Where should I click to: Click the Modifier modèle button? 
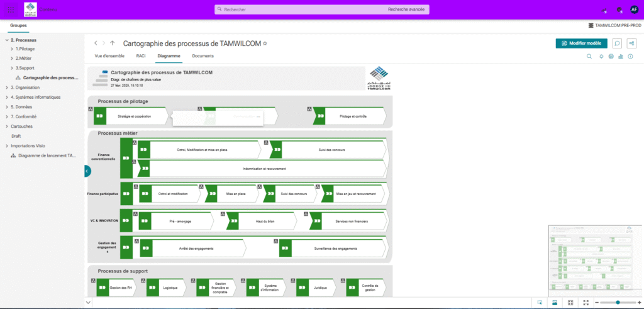(x=582, y=43)
